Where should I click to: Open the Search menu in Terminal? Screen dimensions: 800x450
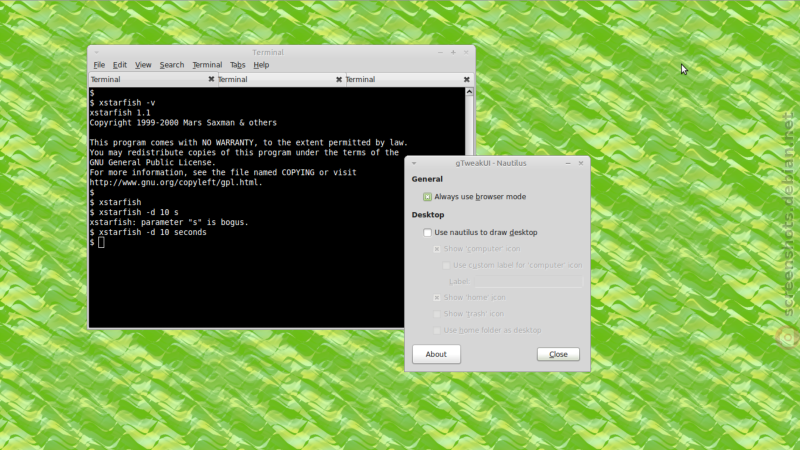coord(171,65)
